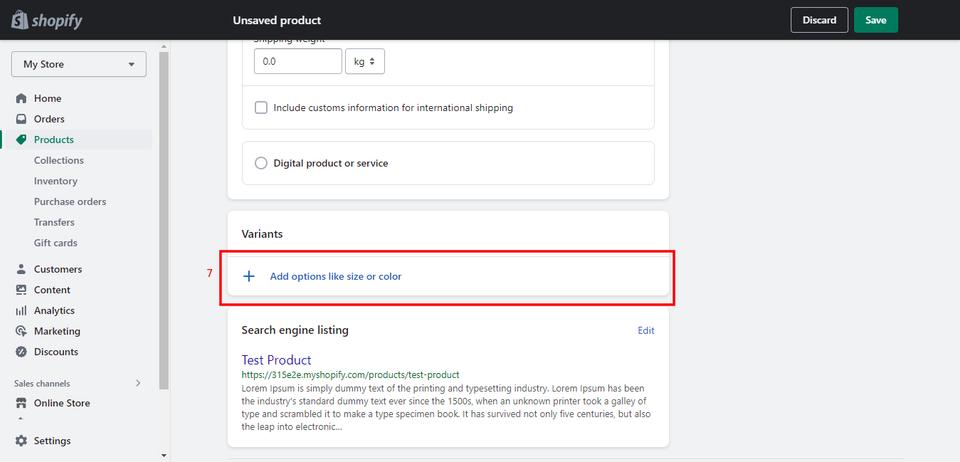
Task: Click the shipping weight input field
Action: click(x=298, y=61)
